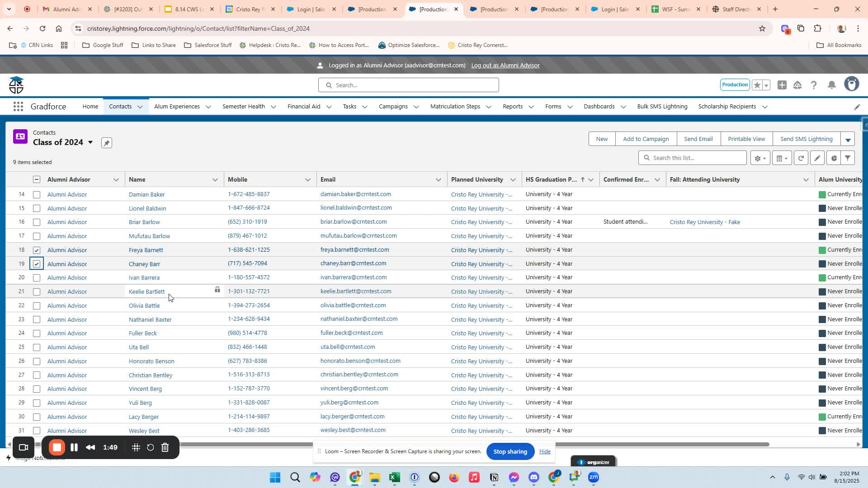The height and width of the screenshot is (488, 868).
Task: Open the Semester Health tab
Action: pyautogui.click(x=244, y=107)
